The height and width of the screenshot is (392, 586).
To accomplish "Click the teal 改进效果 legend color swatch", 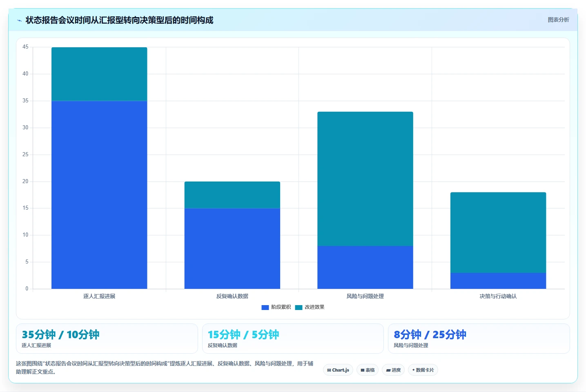I will 299,308.
